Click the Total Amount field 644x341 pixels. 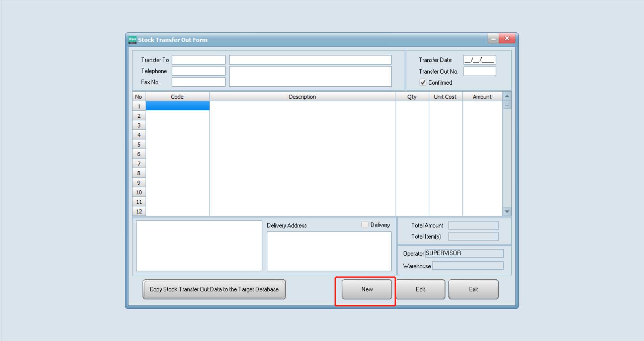point(473,225)
